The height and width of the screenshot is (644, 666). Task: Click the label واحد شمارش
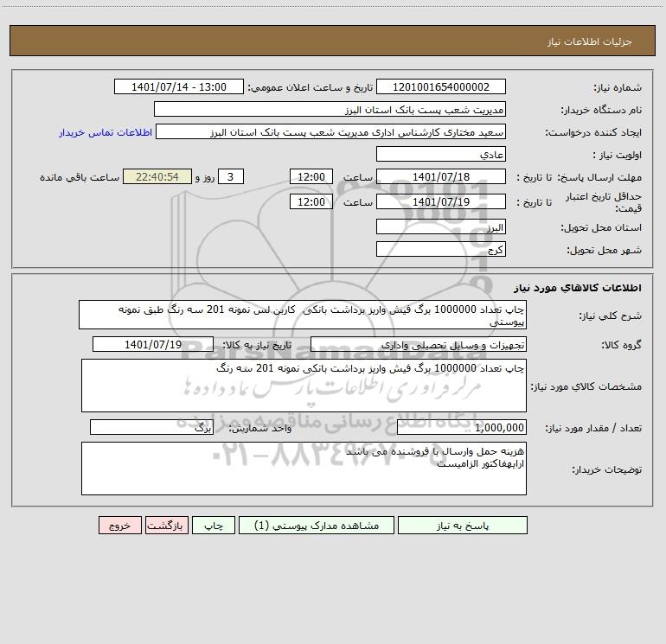point(260,428)
